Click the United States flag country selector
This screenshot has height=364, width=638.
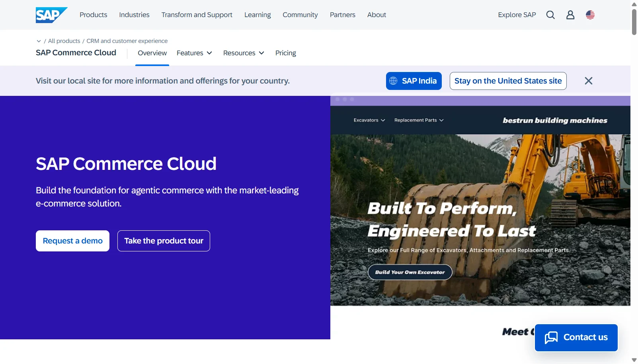pyautogui.click(x=590, y=15)
